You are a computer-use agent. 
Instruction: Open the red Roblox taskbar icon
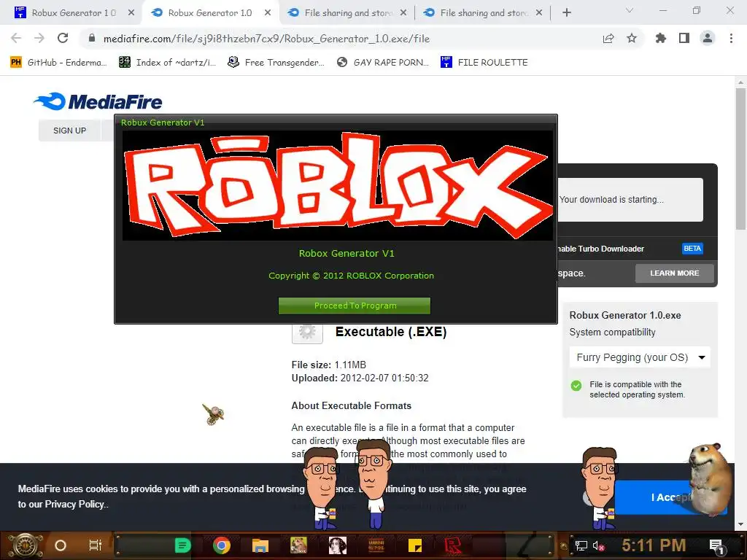pos(452,545)
